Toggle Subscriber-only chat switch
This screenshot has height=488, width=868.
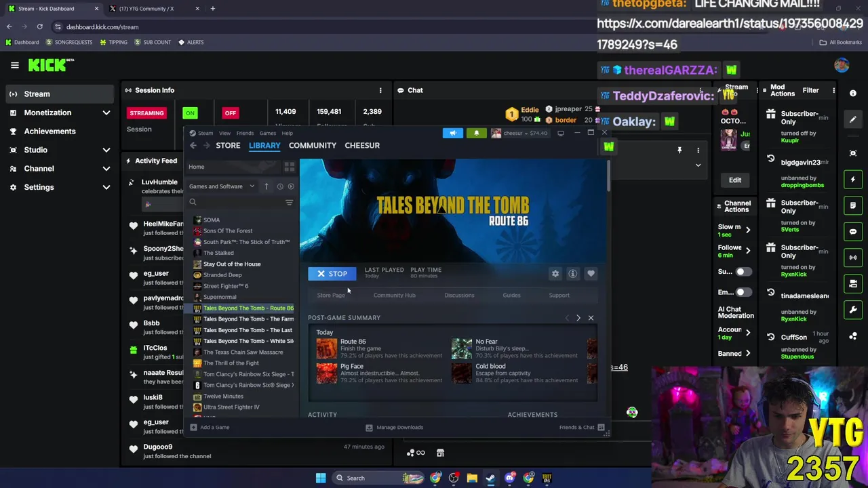pyautogui.click(x=744, y=272)
